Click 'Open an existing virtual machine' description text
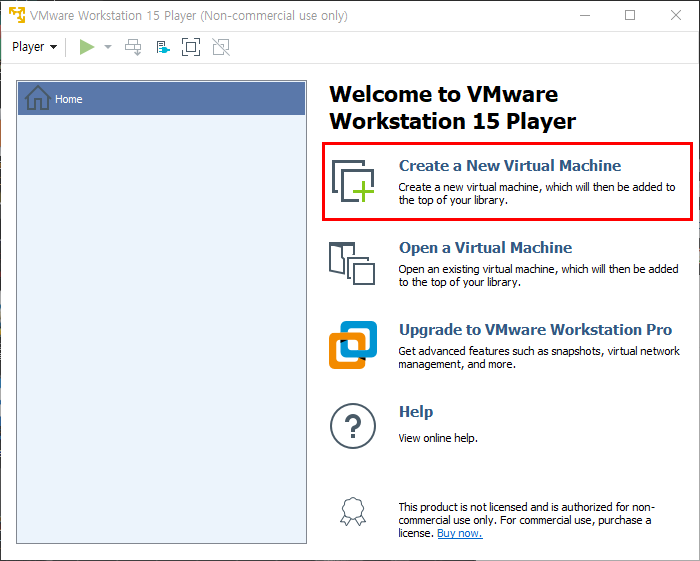This screenshot has height=561, width=700. 538,276
